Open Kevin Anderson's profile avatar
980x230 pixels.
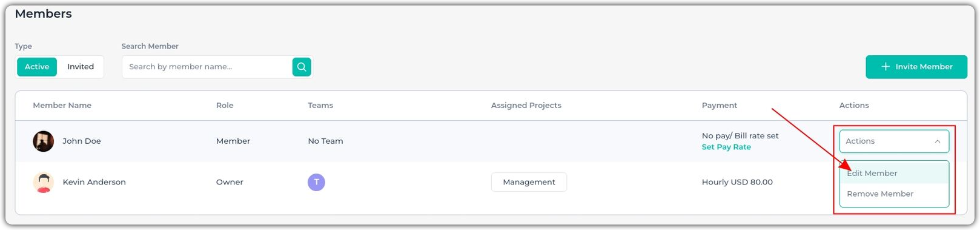[43, 182]
